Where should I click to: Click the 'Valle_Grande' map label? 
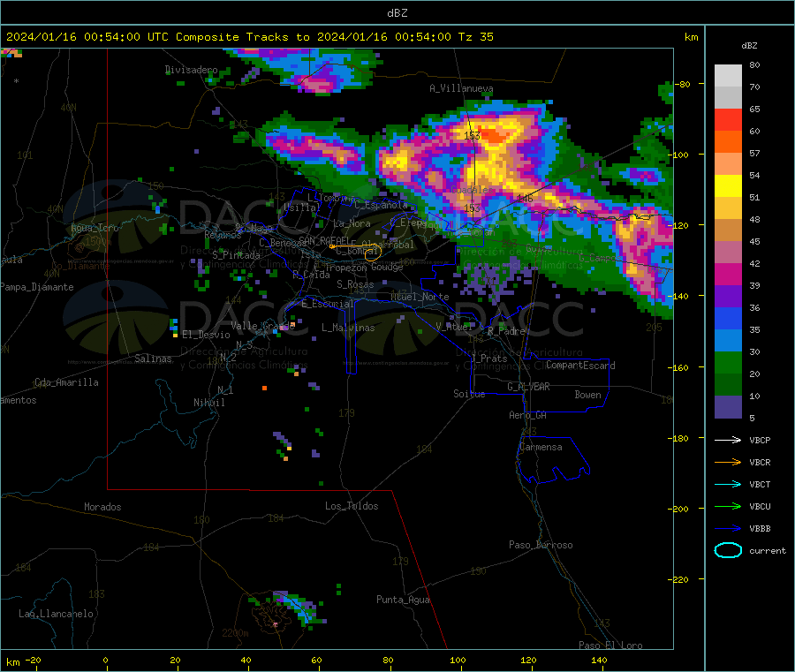(262, 325)
